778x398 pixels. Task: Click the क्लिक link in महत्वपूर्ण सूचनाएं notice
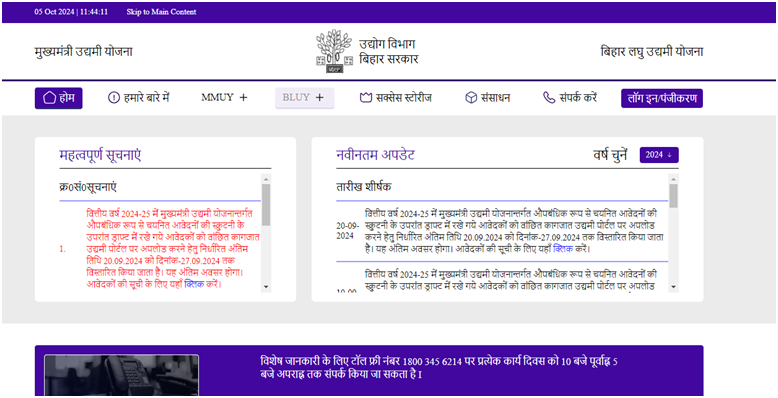point(194,284)
